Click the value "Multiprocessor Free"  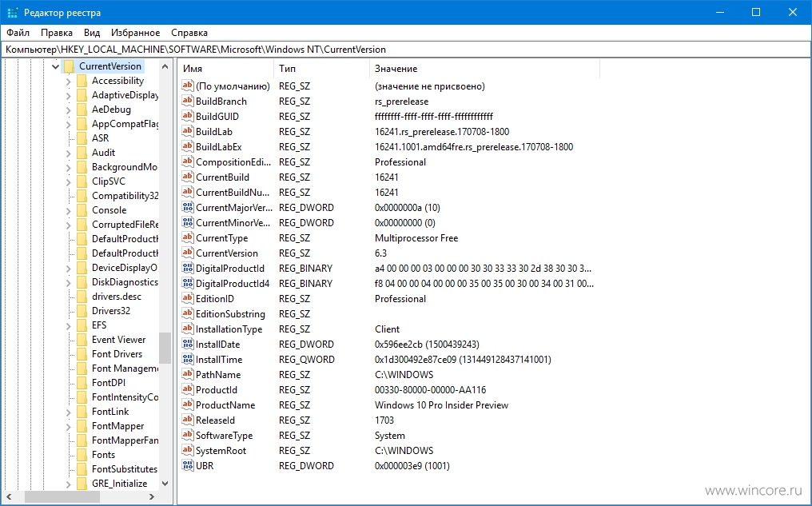click(x=416, y=238)
